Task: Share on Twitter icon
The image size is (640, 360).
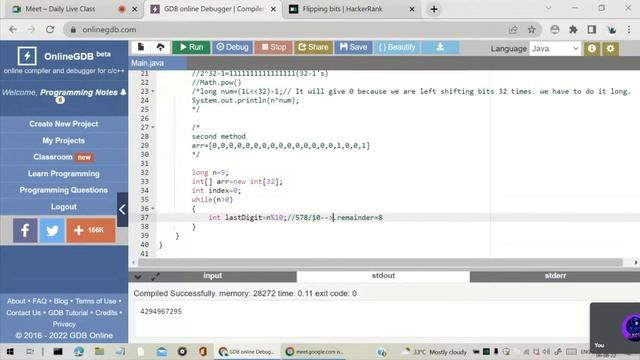Action: pyautogui.click(x=52, y=230)
